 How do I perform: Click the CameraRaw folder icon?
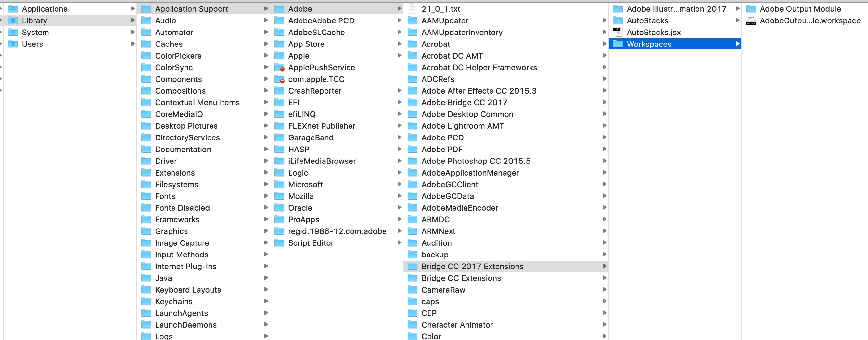point(413,290)
